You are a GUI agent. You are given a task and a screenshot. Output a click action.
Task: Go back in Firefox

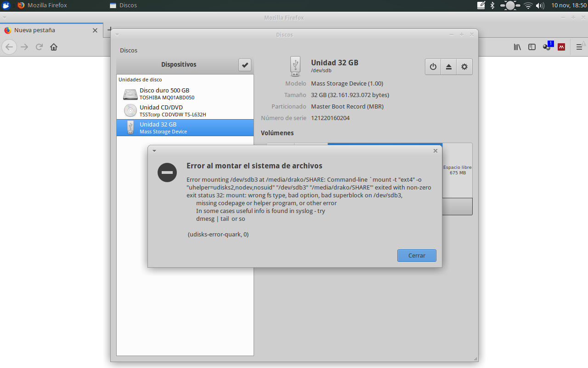point(9,47)
